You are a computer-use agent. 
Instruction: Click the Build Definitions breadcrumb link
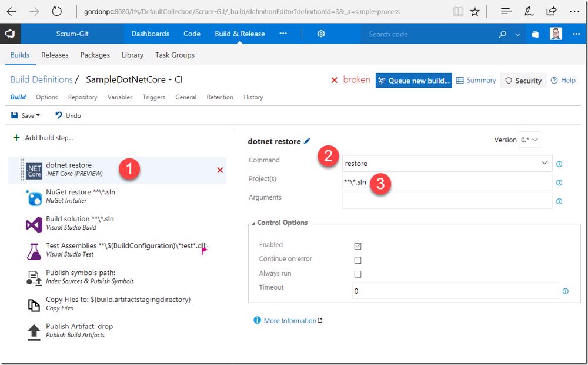click(41, 79)
